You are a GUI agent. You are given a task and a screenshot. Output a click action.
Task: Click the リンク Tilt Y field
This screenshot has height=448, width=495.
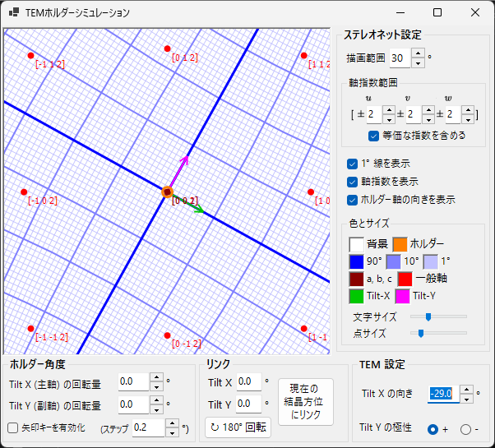[249, 404]
